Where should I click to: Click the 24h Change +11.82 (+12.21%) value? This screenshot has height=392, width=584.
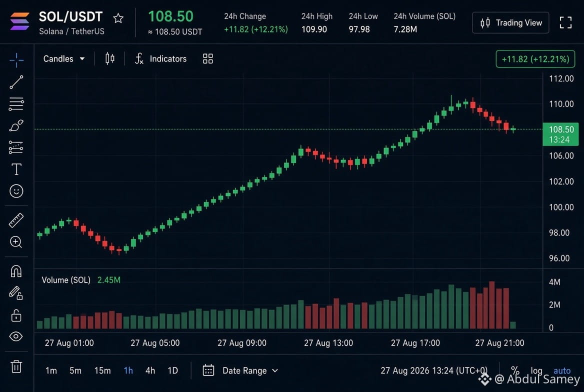pos(256,29)
